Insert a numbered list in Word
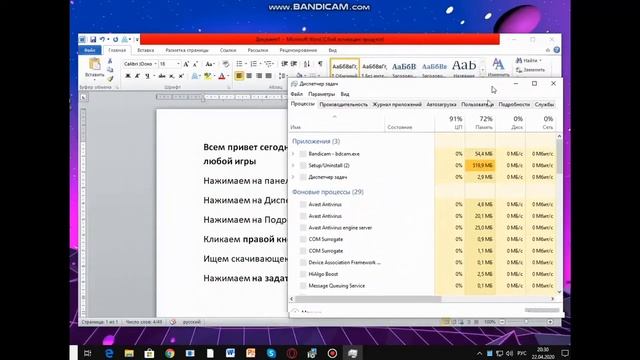This screenshot has width=640, height=360. pos(253,64)
